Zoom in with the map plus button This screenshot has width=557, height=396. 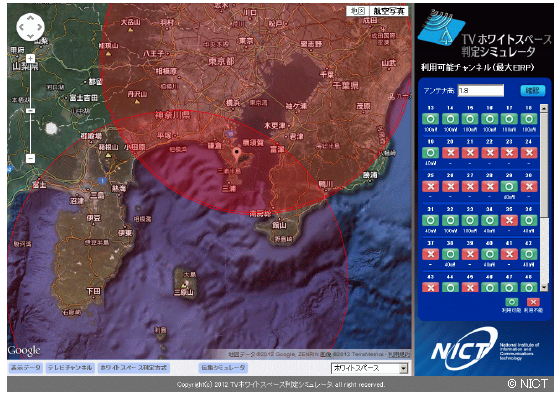tap(31, 59)
